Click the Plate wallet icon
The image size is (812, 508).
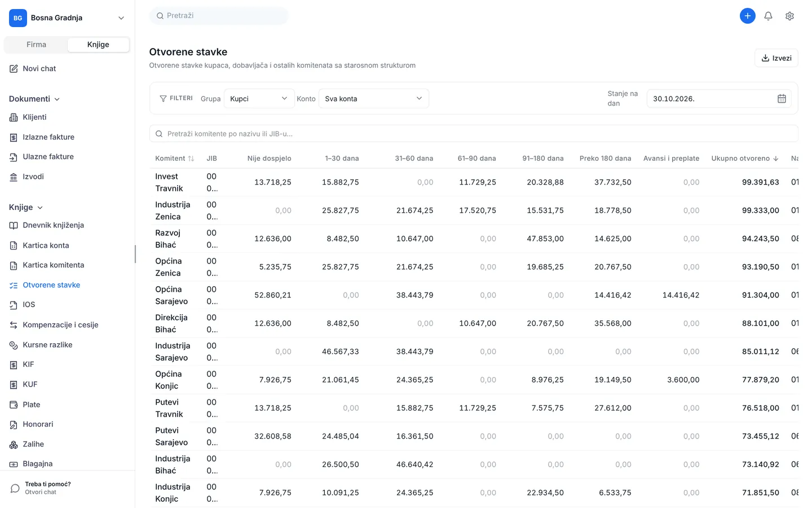(14, 405)
